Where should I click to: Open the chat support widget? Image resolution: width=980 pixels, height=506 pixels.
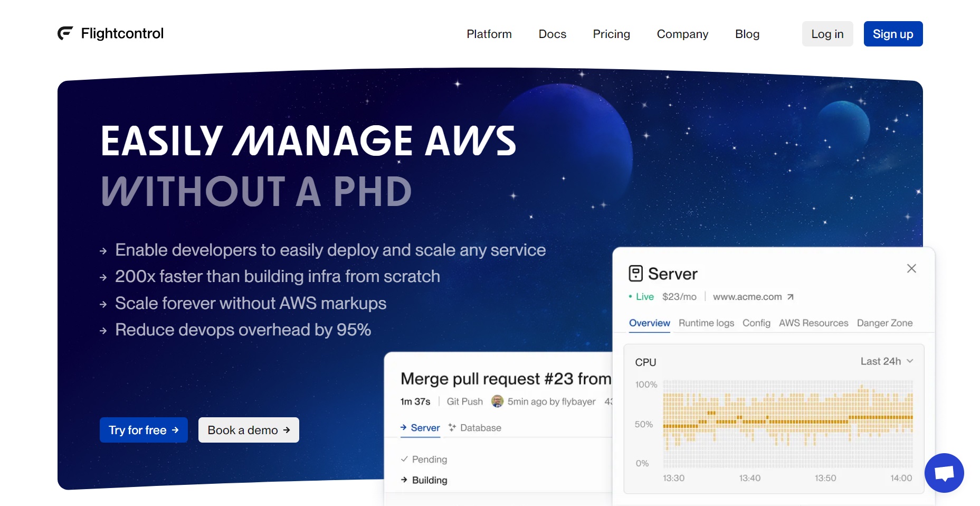coord(944,473)
